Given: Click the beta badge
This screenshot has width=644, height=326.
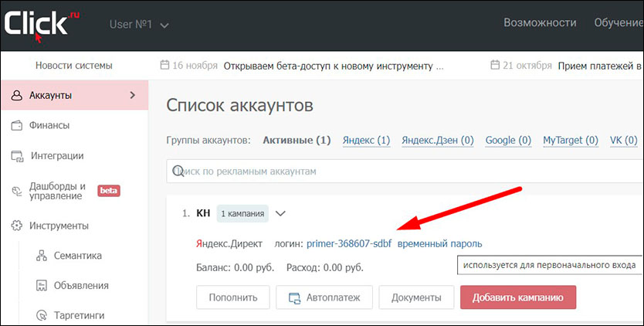Looking at the screenshot, I should tap(109, 190).
